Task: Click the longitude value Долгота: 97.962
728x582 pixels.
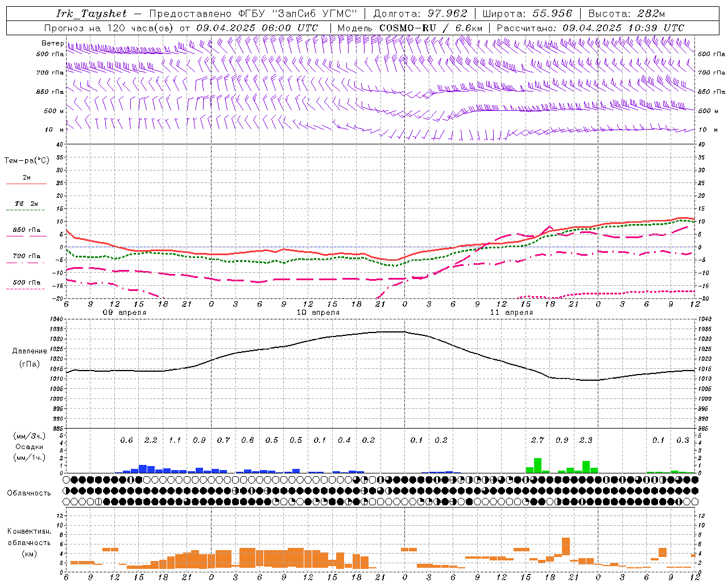Action: [x=420, y=14]
